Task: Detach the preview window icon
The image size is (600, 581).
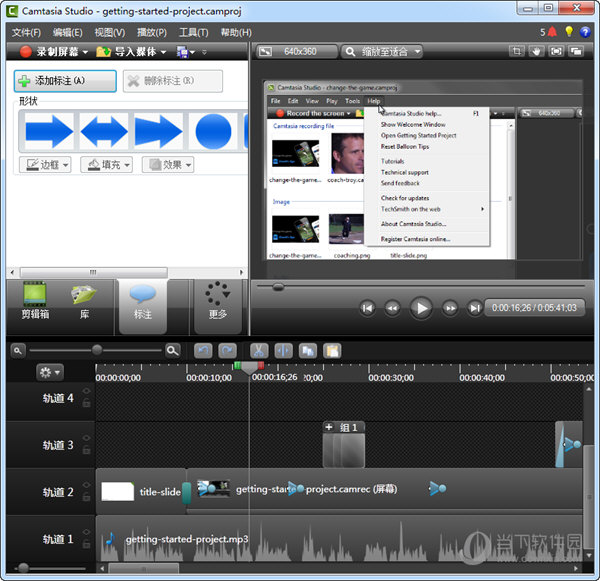Action: 576,51
